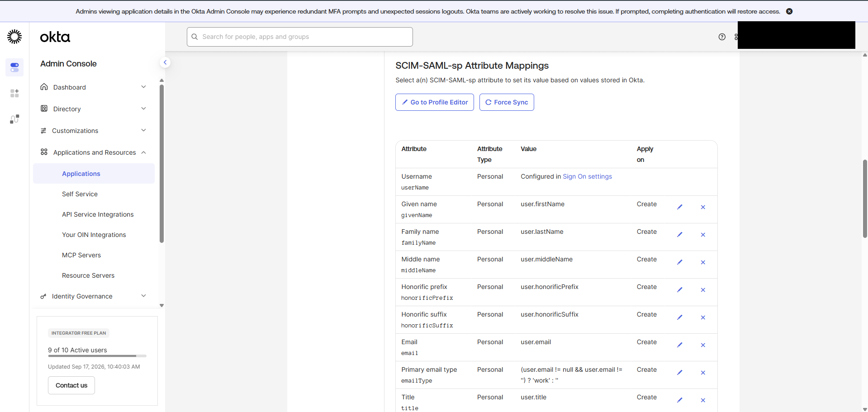Expand the Directory menu

(94, 109)
